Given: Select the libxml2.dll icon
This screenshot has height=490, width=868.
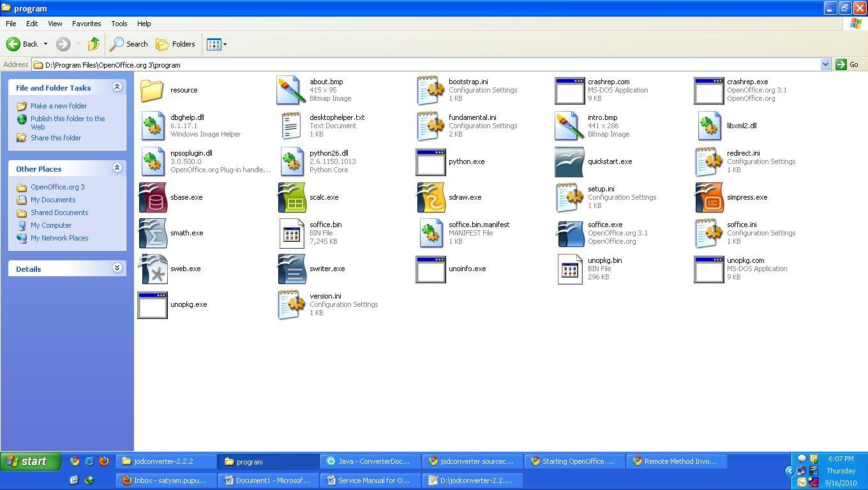Looking at the screenshot, I should pyautogui.click(x=709, y=126).
